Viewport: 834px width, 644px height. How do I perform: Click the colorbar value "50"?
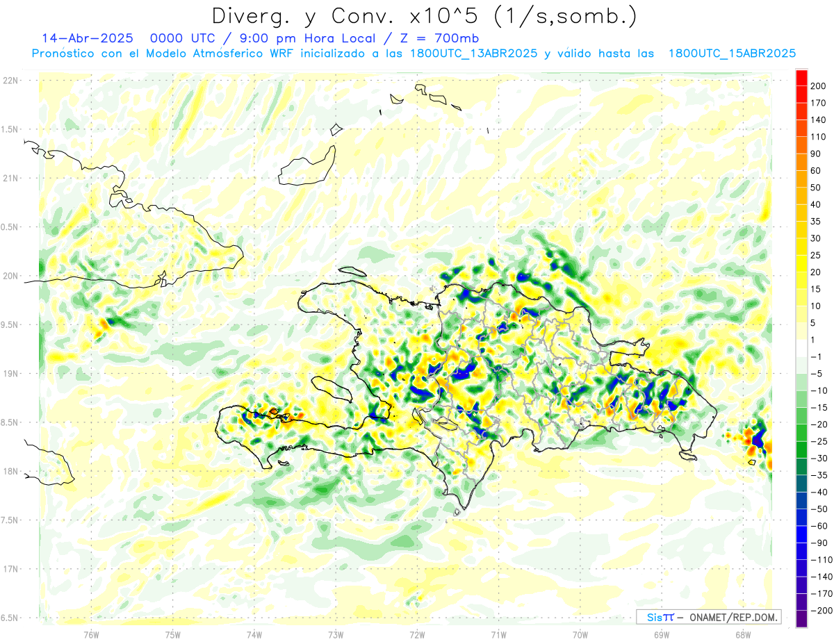(816, 188)
